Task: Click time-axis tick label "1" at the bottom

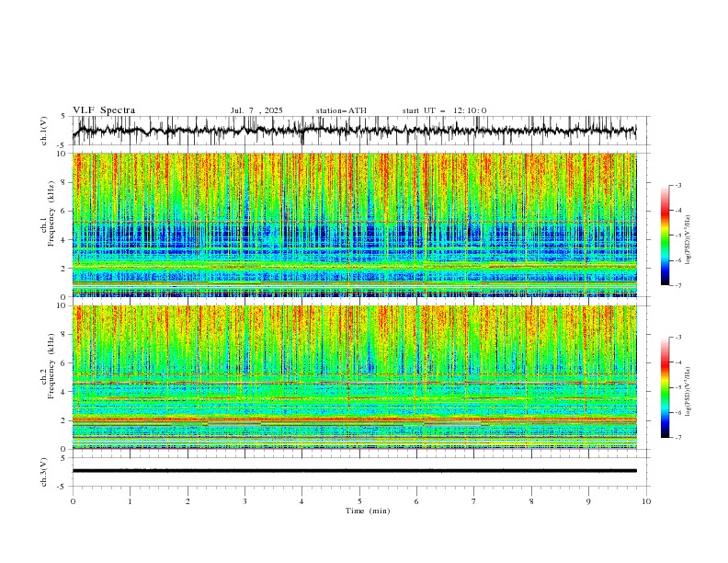Action: [x=130, y=501]
